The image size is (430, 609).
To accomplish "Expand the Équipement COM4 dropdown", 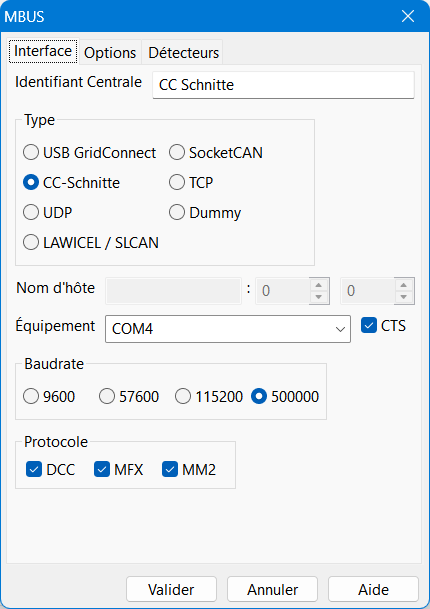I will (228, 329).
